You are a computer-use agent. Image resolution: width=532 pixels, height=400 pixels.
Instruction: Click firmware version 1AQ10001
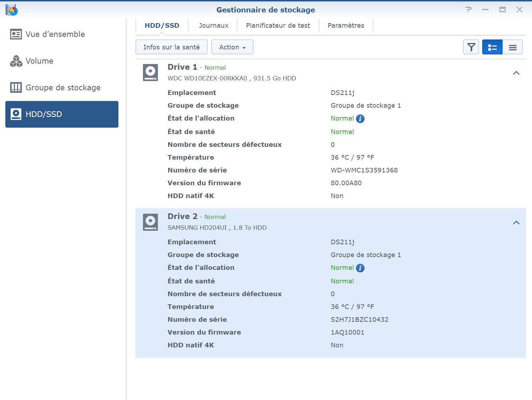pyautogui.click(x=347, y=332)
